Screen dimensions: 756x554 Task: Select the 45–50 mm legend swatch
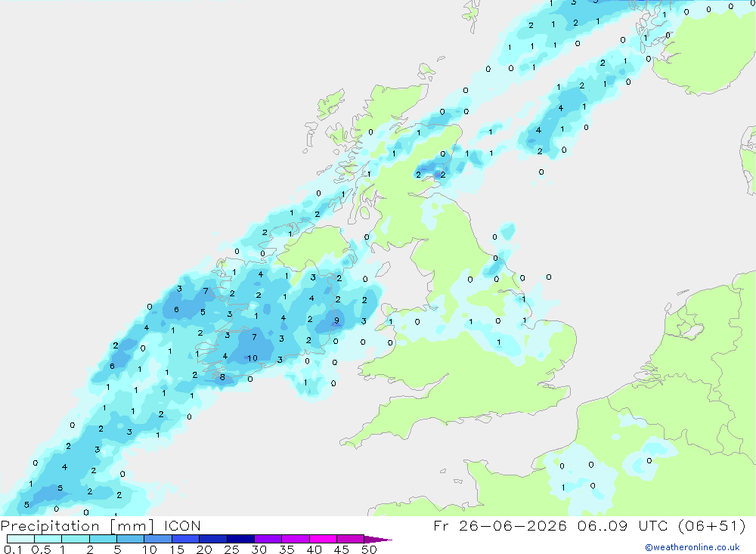tap(351, 539)
